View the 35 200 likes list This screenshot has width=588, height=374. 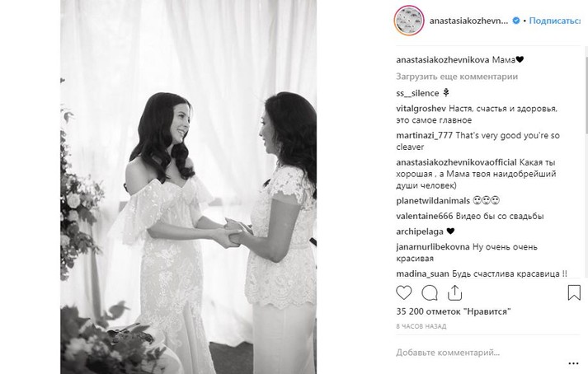pos(454,311)
